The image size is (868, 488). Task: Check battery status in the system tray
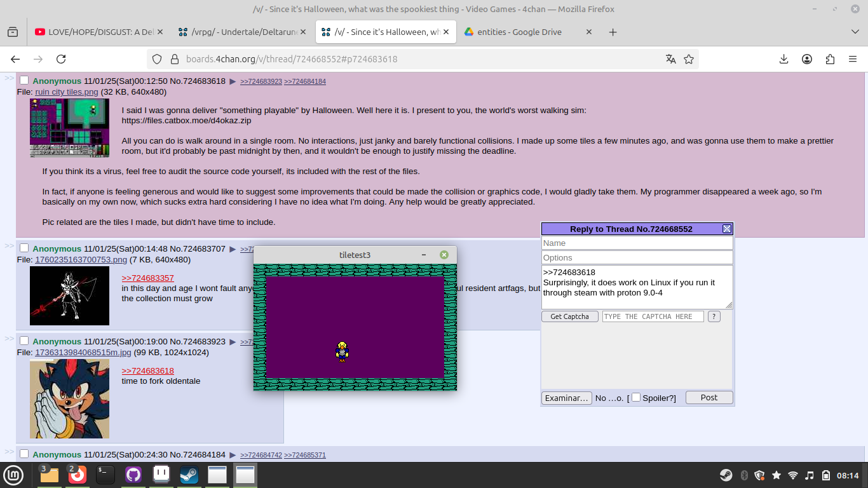826,475
